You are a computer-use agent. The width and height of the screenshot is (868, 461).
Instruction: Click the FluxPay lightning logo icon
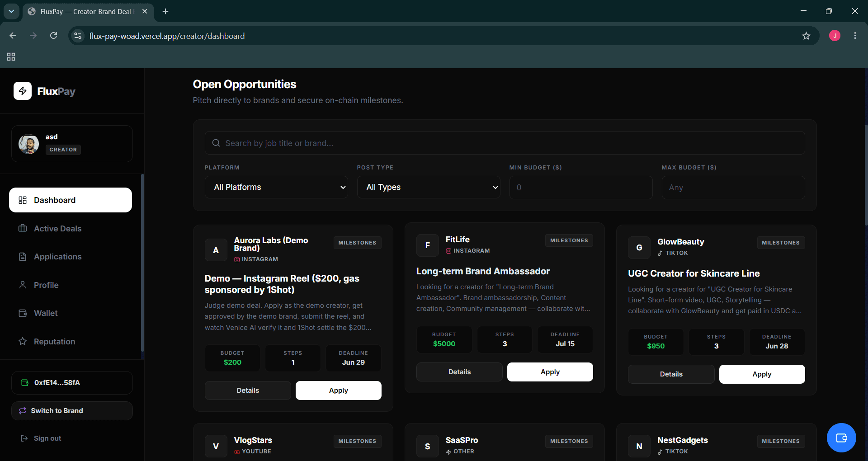click(x=23, y=91)
